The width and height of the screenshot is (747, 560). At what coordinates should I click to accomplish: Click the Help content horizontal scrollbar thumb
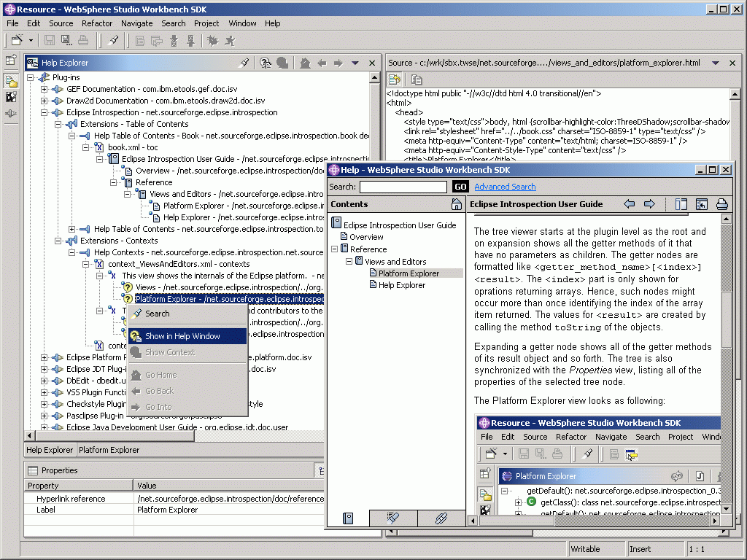pos(516,521)
